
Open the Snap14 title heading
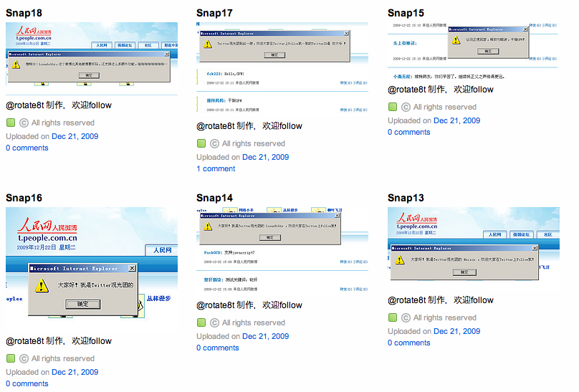214,198
